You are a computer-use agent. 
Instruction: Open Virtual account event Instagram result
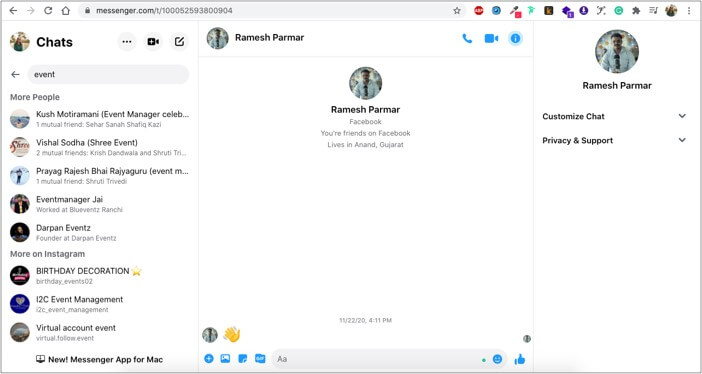(x=99, y=332)
